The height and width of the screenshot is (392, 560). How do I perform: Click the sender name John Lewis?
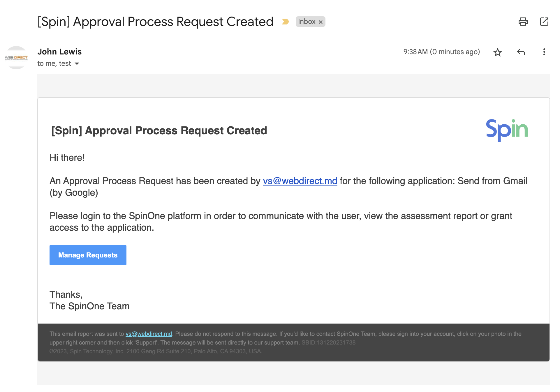[x=59, y=52]
